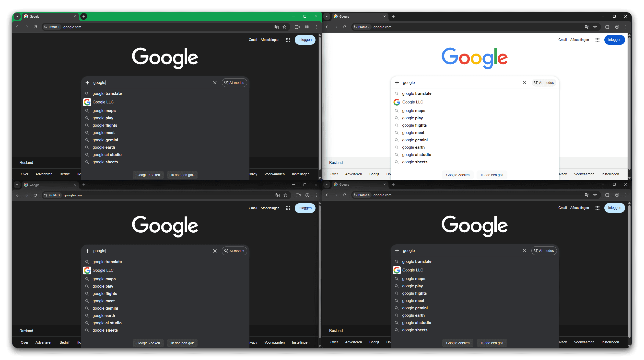Expand tab search chevron in Profile 2 window
This screenshot has width=644, height=360.
(327, 16)
